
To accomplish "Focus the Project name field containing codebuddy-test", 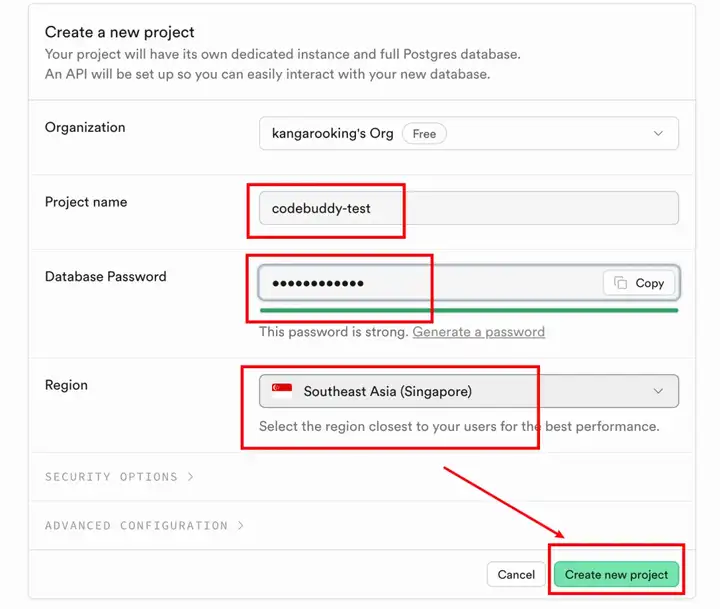I will tap(468, 208).
